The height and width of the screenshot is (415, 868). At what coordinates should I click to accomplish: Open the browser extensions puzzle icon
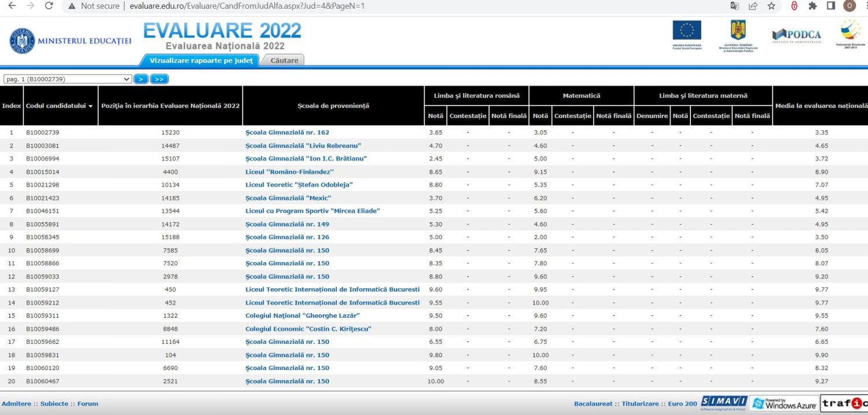click(812, 6)
